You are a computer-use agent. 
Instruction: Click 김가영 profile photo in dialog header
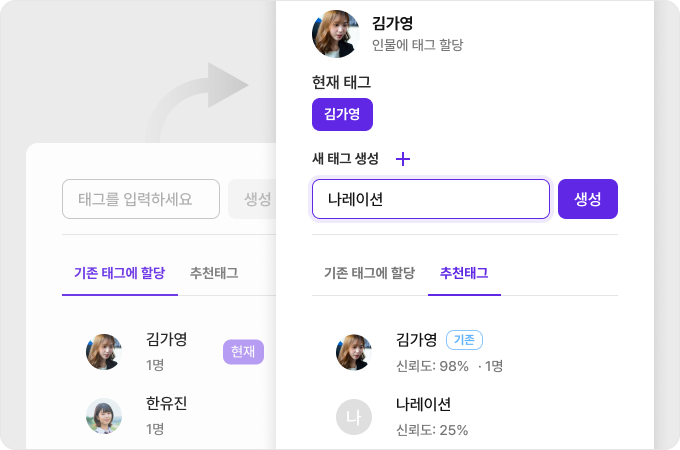click(336, 34)
